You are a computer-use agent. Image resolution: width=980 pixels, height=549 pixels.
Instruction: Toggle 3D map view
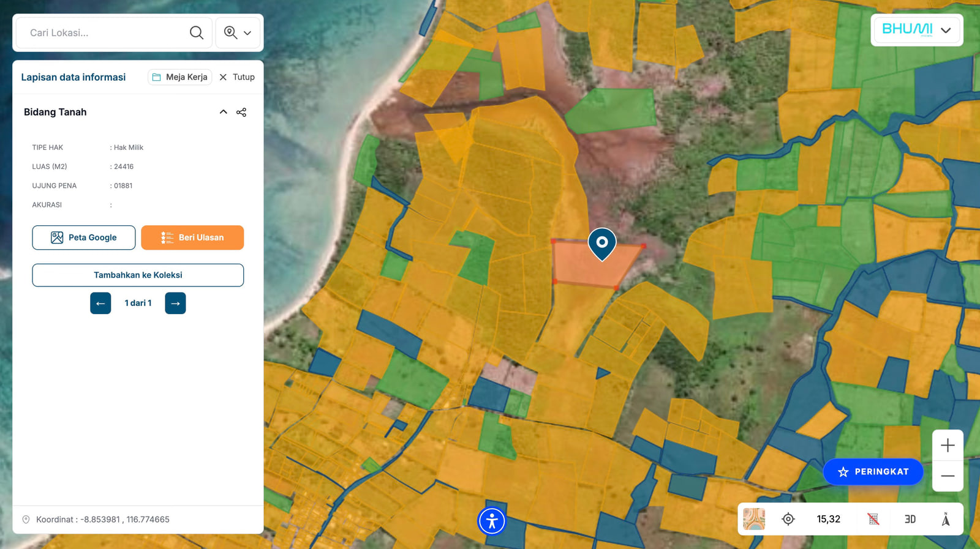(910, 519)
